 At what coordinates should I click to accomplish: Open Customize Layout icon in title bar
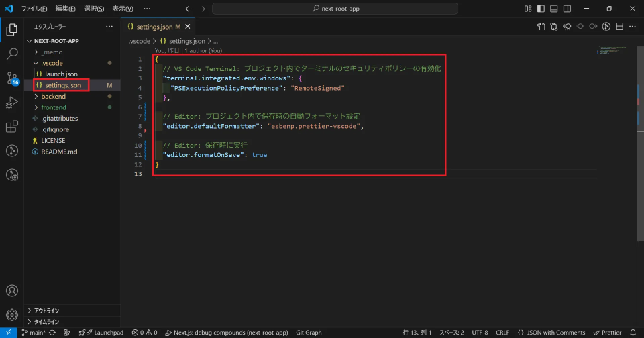pyautogui.click(x=528, y=9)
